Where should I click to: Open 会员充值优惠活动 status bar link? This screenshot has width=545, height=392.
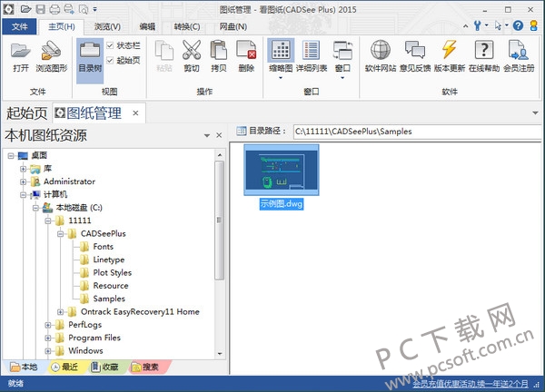(471, 384)
